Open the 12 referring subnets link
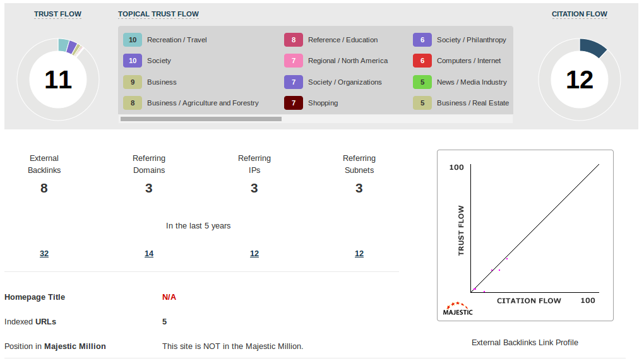This screenshot has height=361, width=644. tap(359, 254)
